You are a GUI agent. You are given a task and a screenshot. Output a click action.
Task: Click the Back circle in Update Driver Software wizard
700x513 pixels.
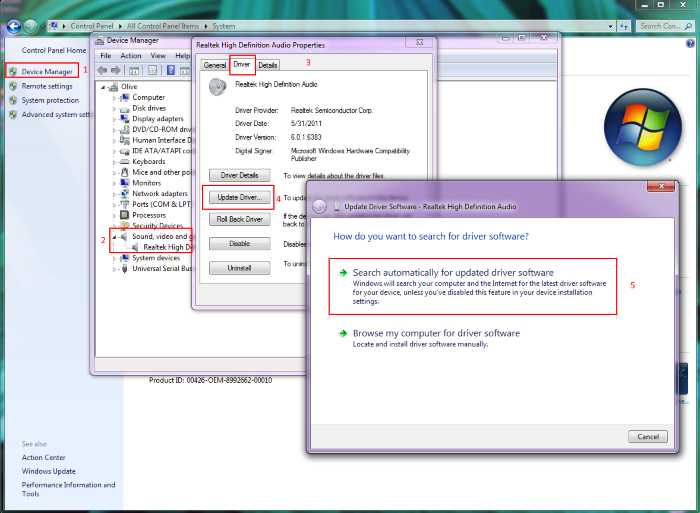point(319,206)
